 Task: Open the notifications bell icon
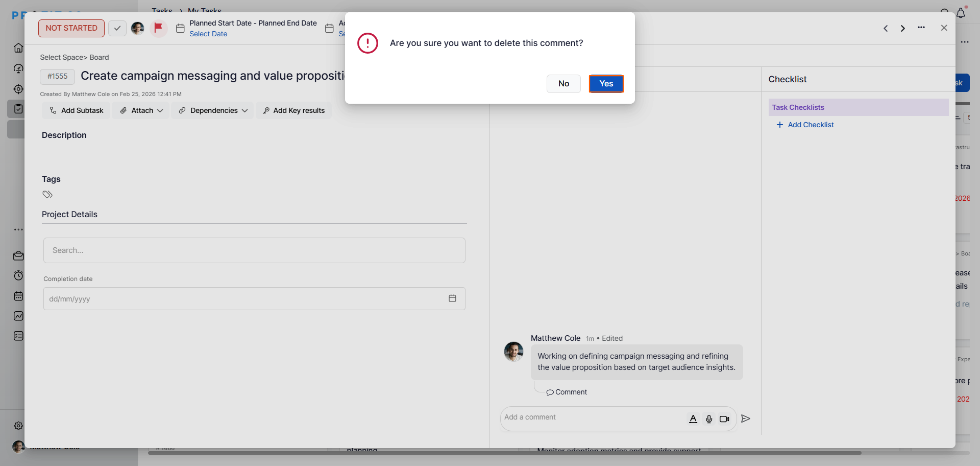pos(961,13)
